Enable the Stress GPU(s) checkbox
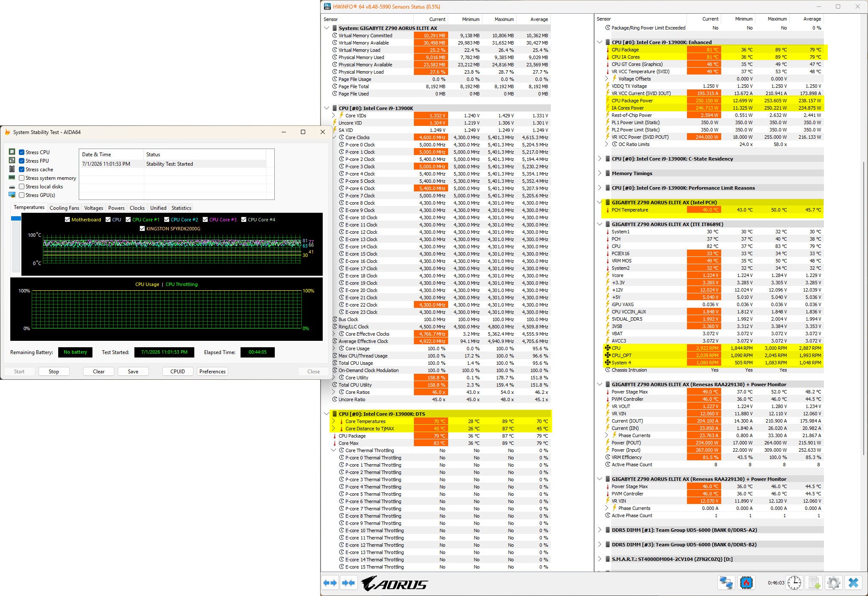Viewport: 868px width, 596px height. click(21, 195)
